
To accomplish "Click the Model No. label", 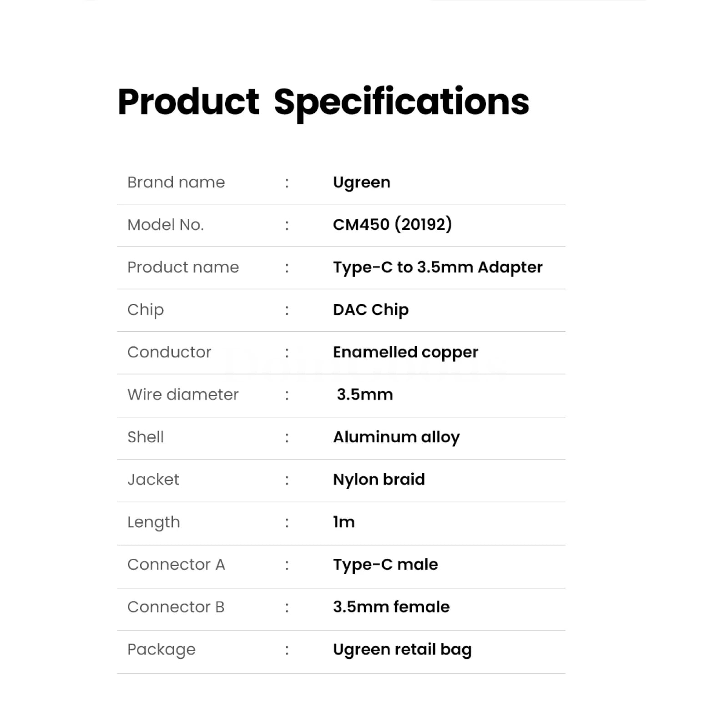I will coord(166,225).
